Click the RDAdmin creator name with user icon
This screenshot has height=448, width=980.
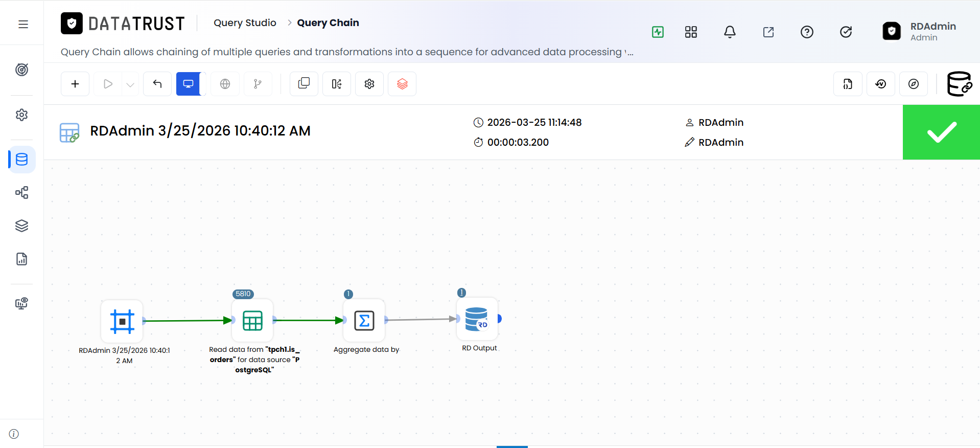(x=714, y=122)
